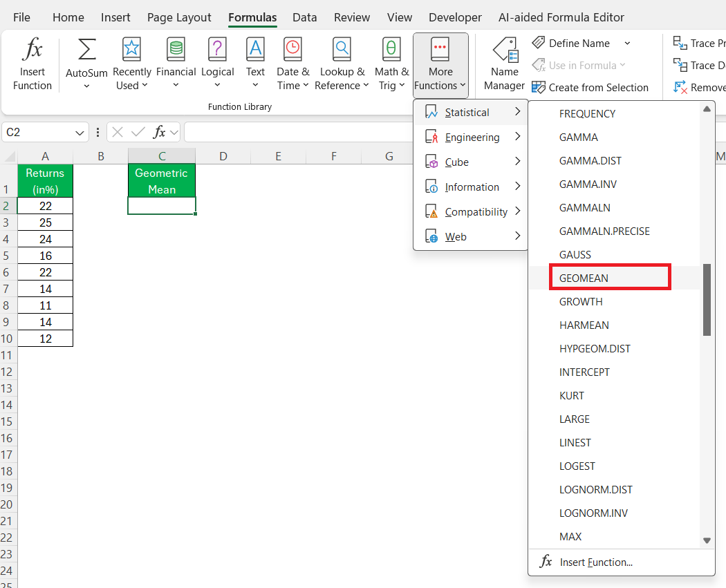Select cell C2 under Geometric Mean
Screen dimensions: 726x588
162,206
